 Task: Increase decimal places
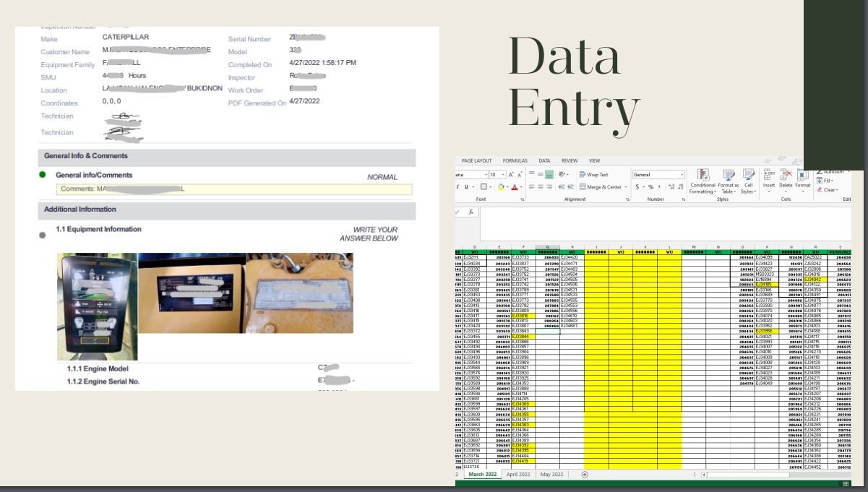671,186
